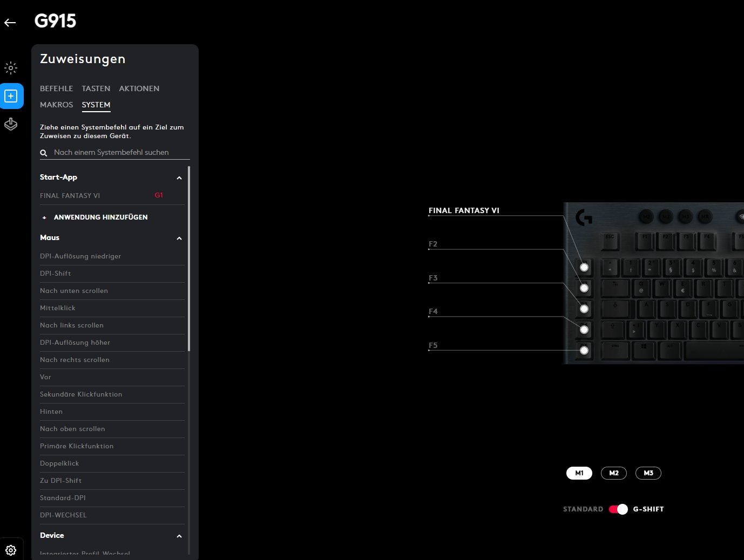The image size is (744, 560).
Task: Select DPI-Auflösung höher command
Action: point(112,343)
